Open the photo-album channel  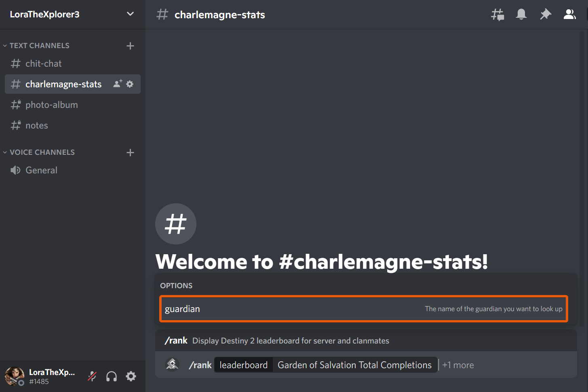tap(73, 105)
